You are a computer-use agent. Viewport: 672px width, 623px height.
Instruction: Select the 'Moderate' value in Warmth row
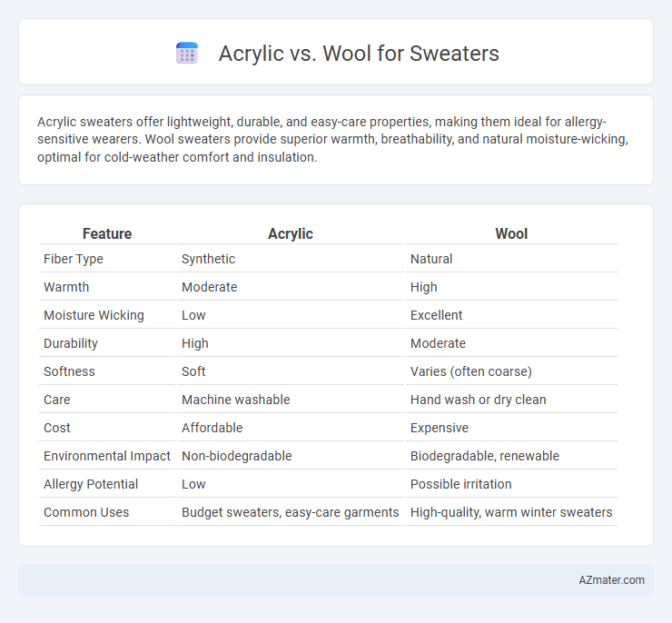209,287
